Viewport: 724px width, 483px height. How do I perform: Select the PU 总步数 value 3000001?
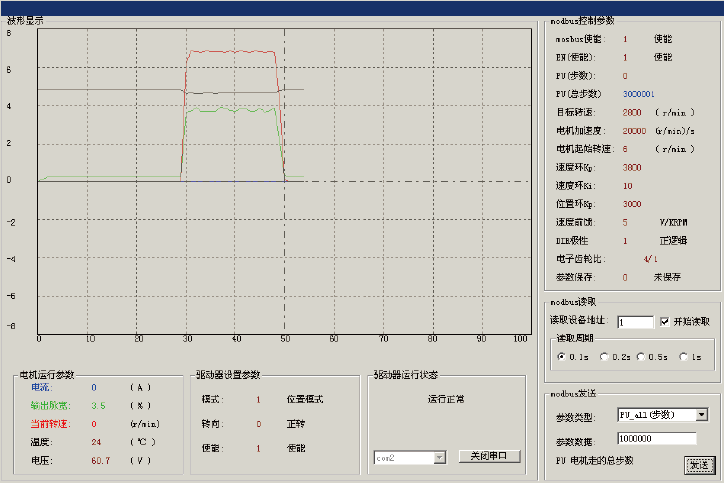tap(638, 94)
